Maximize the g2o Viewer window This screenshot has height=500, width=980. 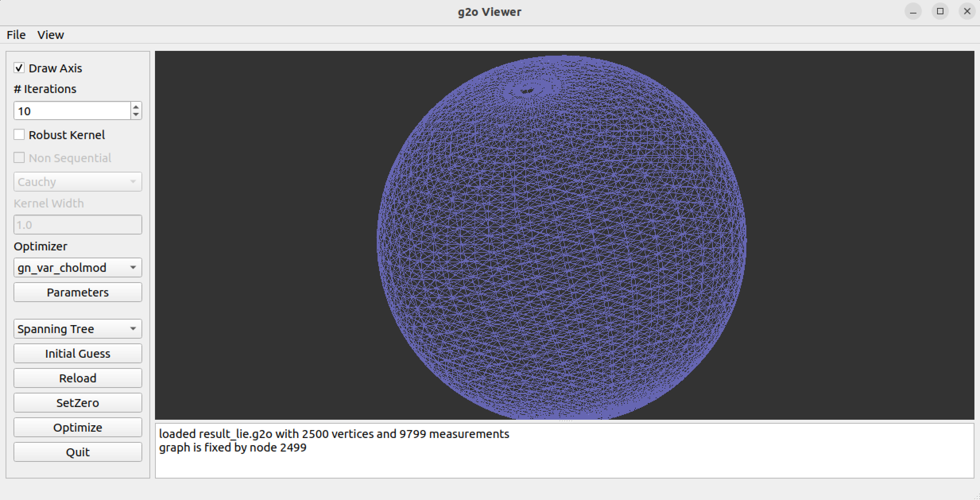point(940,12)
